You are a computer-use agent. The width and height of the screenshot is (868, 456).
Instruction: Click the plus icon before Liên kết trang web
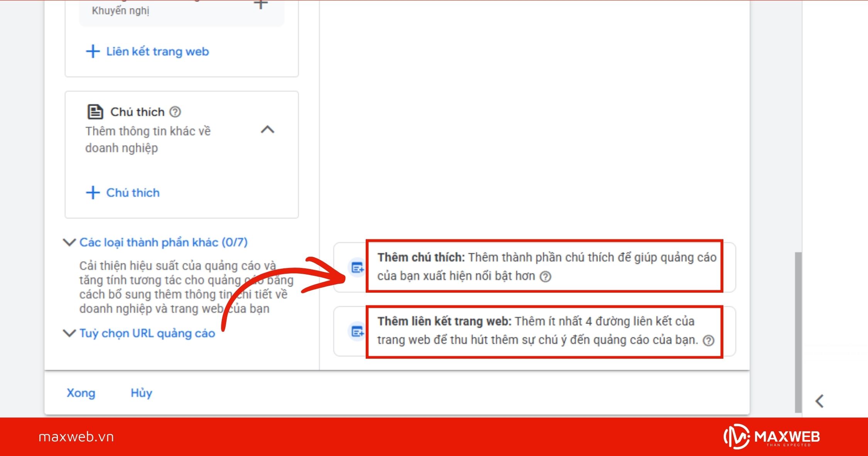(x=93, y=51)
